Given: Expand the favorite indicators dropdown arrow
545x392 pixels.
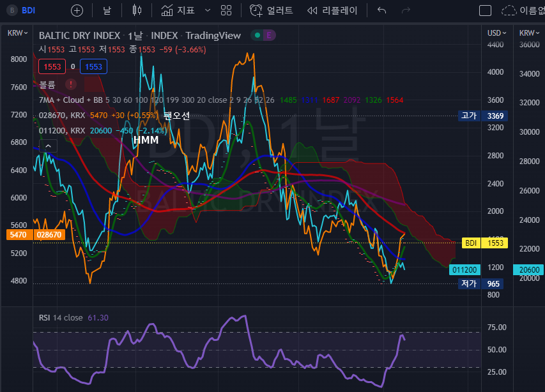Looking at the screenshot, I should 207,10.
